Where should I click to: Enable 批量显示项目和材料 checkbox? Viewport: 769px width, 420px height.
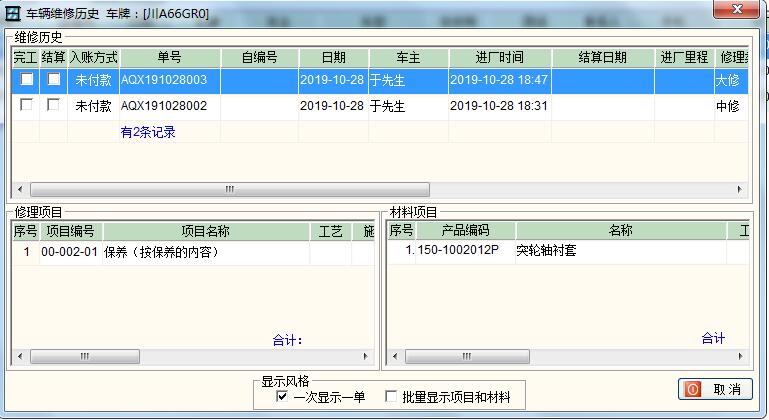391,397
